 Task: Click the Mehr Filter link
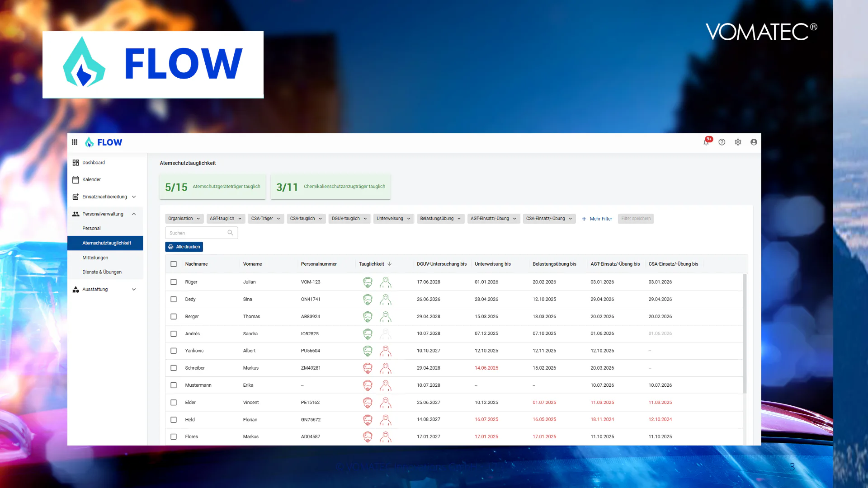click(597, 219)
